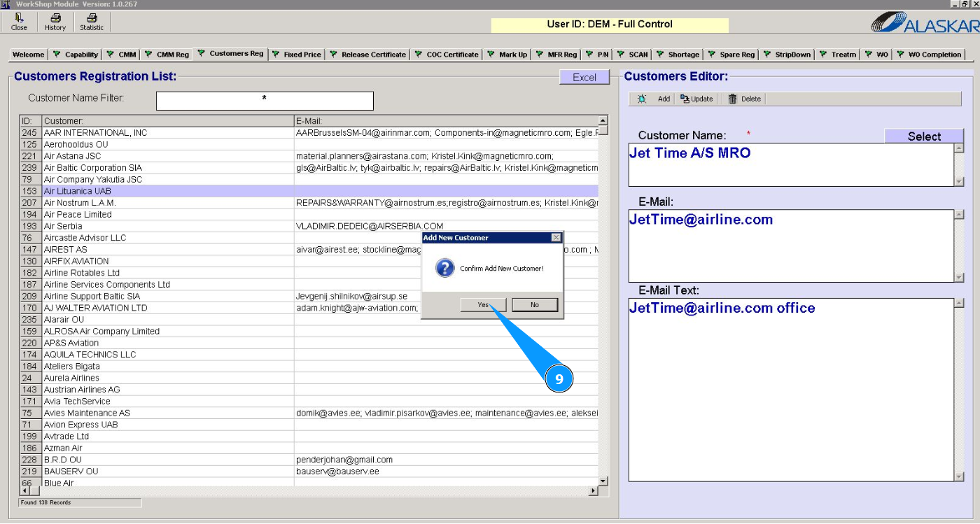Click the Add customer icon in editor
Image resolution: width=980 pixels, height=524 pixels.
pyautogui.click(x=642, y=99)
